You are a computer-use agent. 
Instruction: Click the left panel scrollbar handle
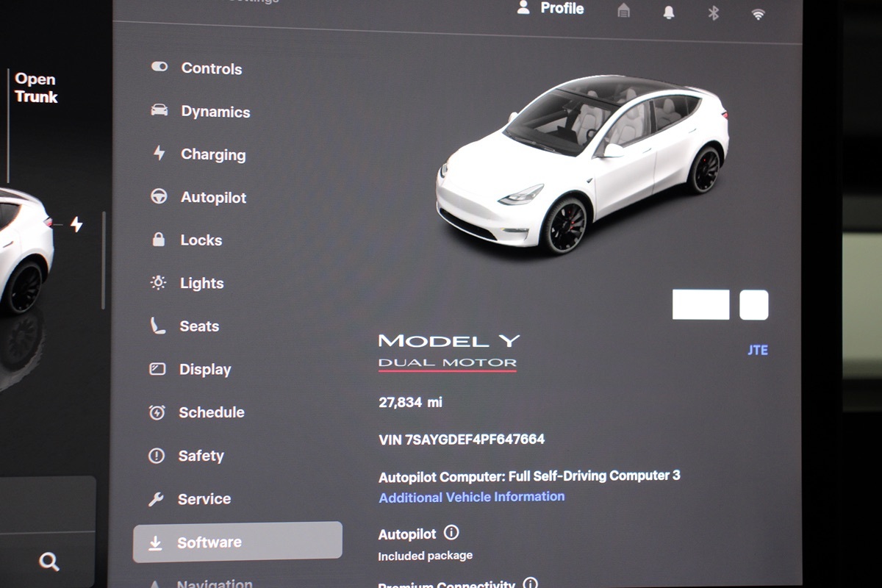[x=104, y=260]
